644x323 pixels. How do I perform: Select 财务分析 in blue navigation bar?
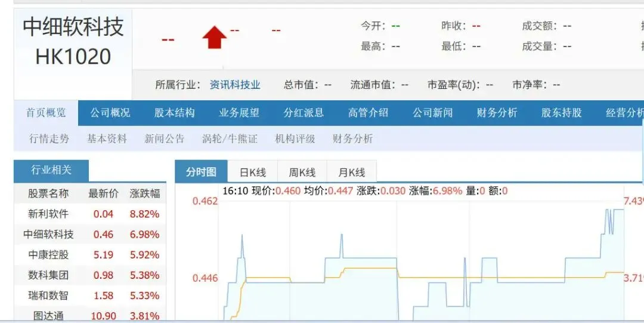497,113
